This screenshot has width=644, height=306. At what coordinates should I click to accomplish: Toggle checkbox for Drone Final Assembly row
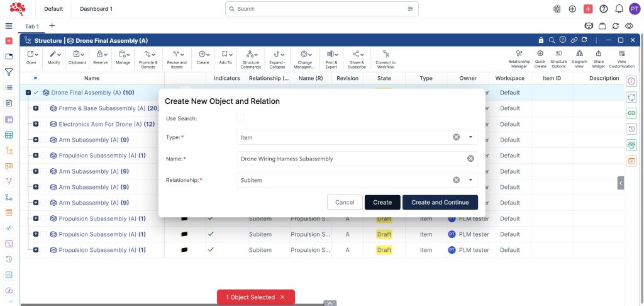point(36,93)
